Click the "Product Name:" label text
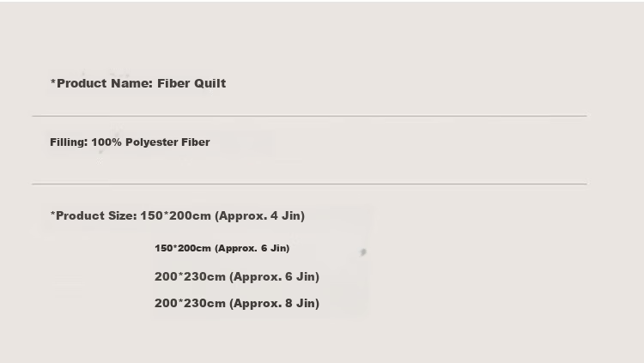 (105, 83)
